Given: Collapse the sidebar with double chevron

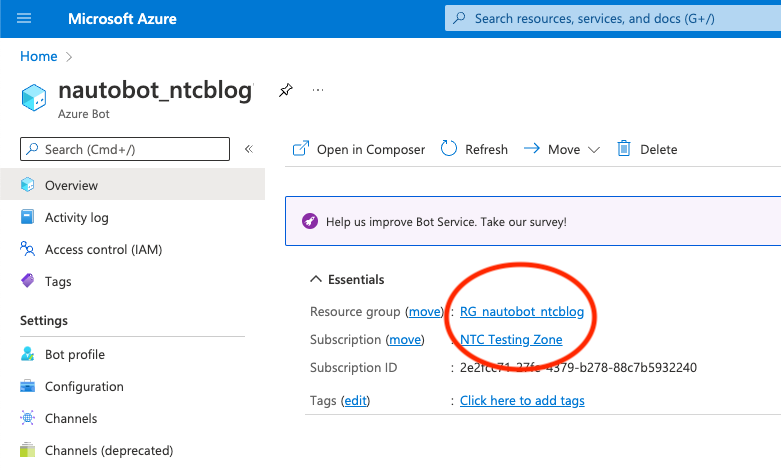Looking at the screenshot, I should (249, 149).
